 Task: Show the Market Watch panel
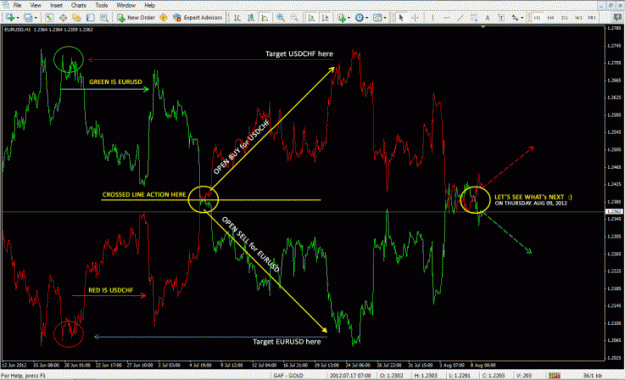pyautogui.click(x=49, y=18)
